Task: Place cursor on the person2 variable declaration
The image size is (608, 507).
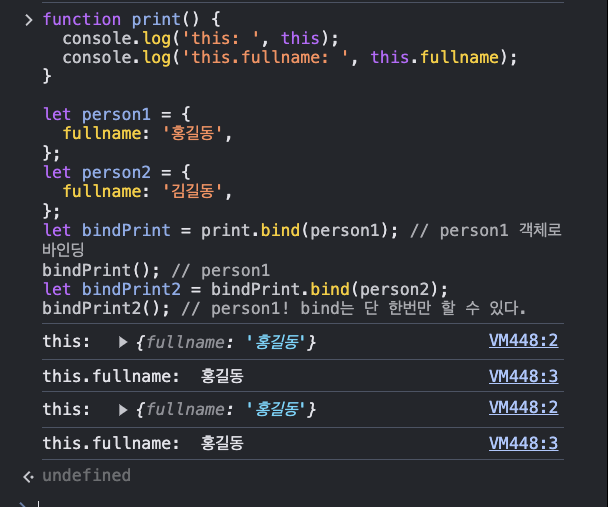Action: point(116,172)
